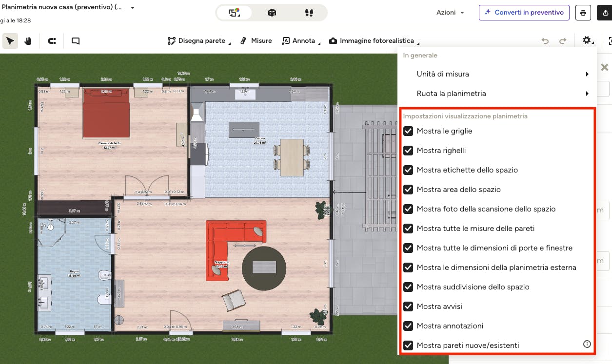Close the side panel with X
Viewport: 612px width, 364px height.
click(605, 67)
